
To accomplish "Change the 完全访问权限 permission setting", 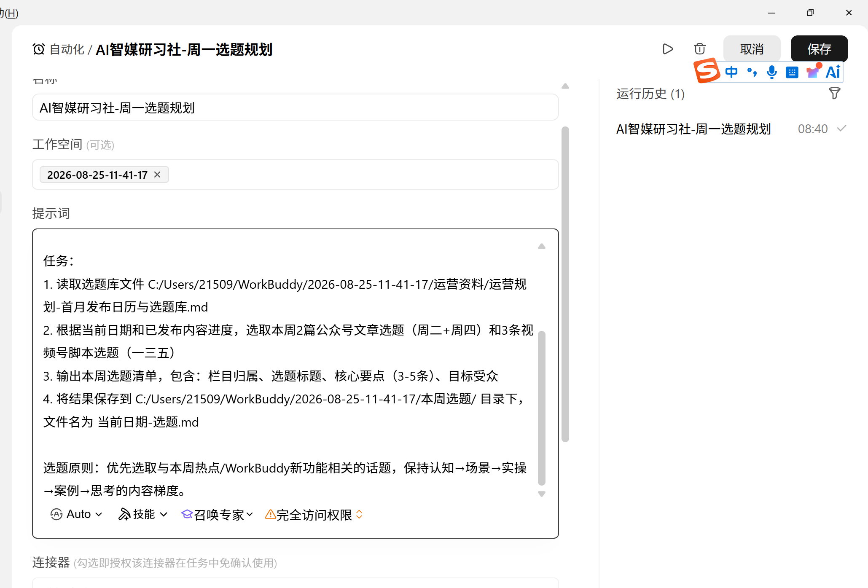I will pyautogui.click(x=314, y=514).
